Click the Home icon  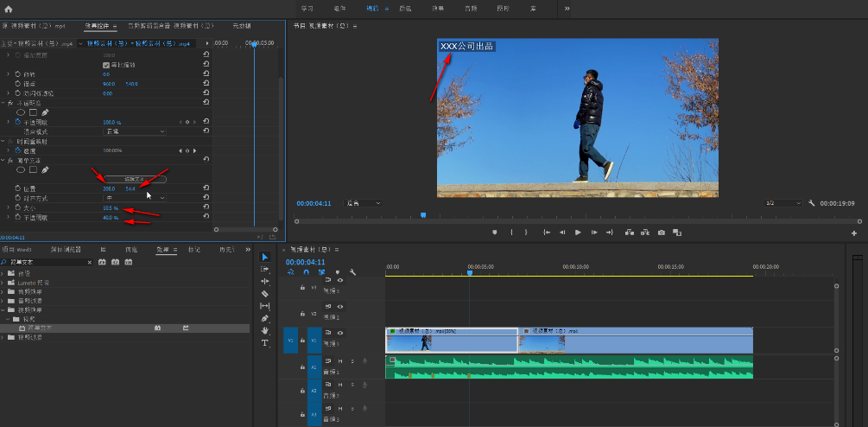[x=9, y=9]
